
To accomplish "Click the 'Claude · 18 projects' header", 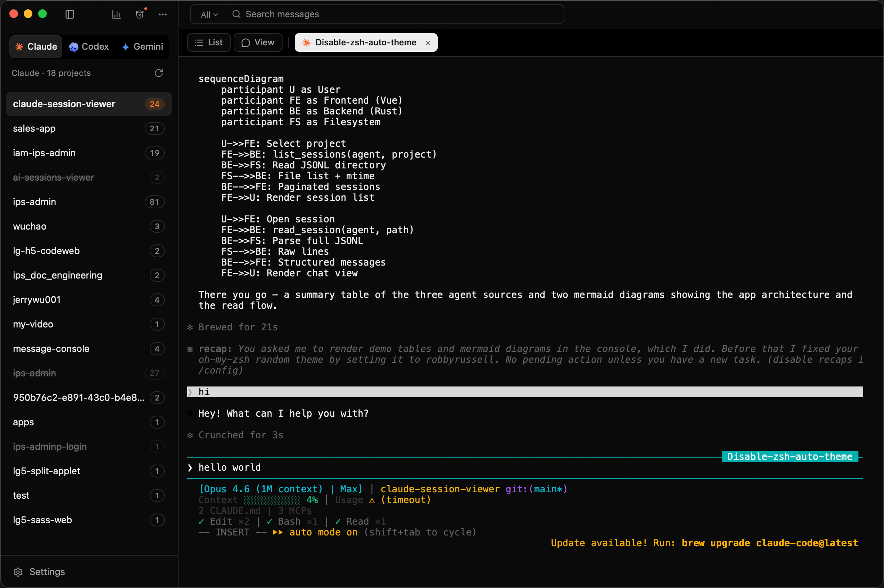I will click(x=51, y=73).
